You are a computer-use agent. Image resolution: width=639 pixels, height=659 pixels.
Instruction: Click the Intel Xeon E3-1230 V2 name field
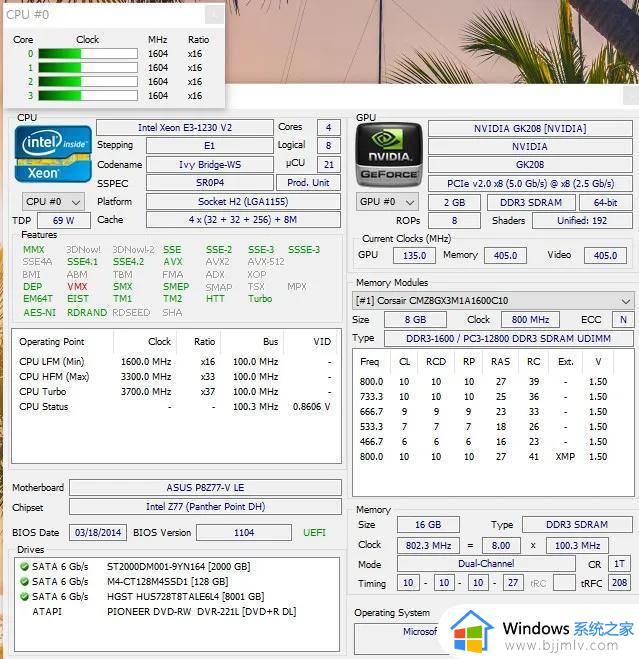185,127
